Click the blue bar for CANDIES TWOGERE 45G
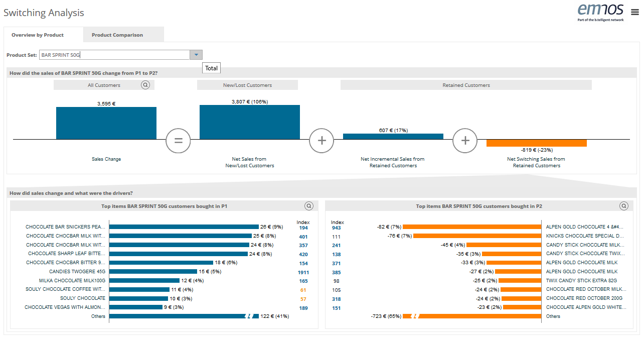The width and height of the screenshot is (644, 337). (152, 272)
